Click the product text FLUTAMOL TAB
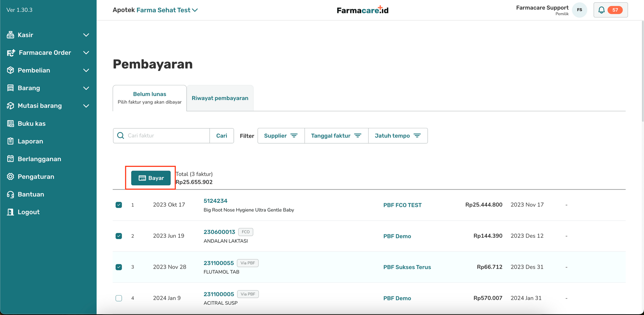The height and width of the screenshot is (315, 644). pos(221,272)
